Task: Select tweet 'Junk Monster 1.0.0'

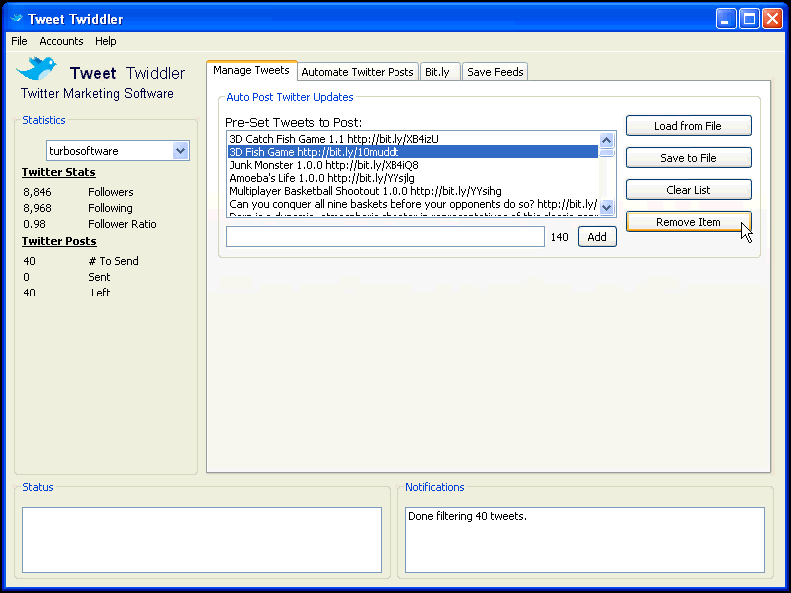Action: pyautogui.click(x=413, y=165)
